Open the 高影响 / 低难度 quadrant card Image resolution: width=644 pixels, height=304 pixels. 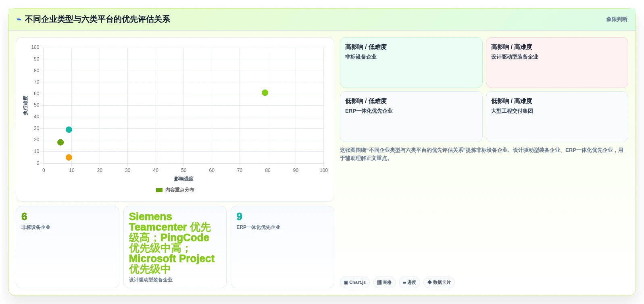pos(411,63)
